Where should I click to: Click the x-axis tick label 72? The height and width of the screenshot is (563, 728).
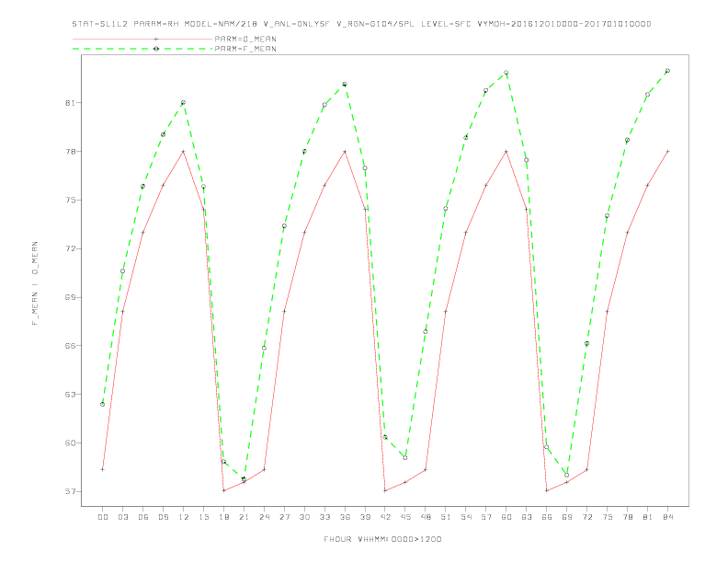point(587,517)
